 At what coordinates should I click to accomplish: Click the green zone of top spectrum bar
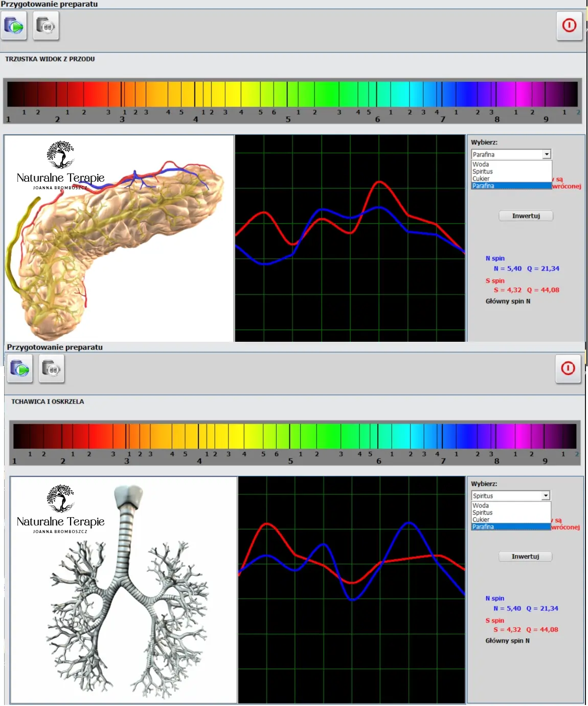tap(327, 94)
